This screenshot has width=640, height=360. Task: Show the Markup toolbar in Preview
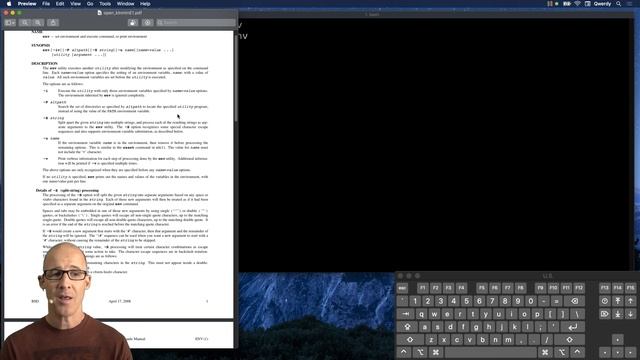[x=148, y=22]
